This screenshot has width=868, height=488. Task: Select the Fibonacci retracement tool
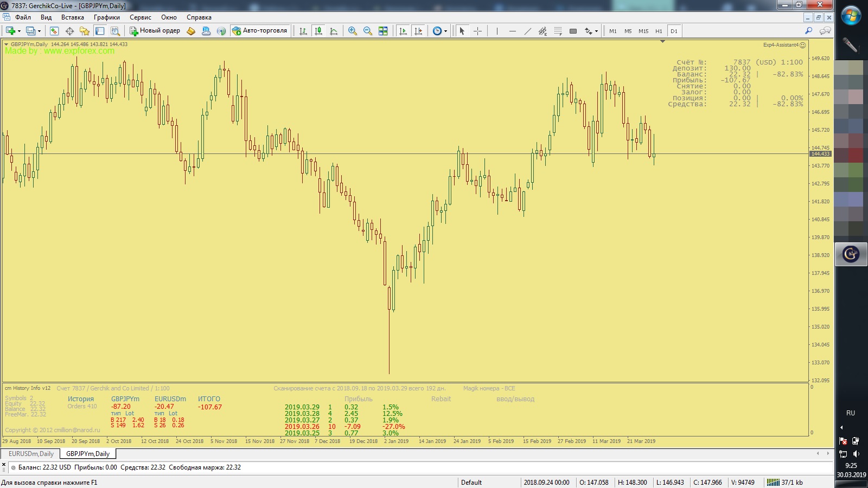558,31
